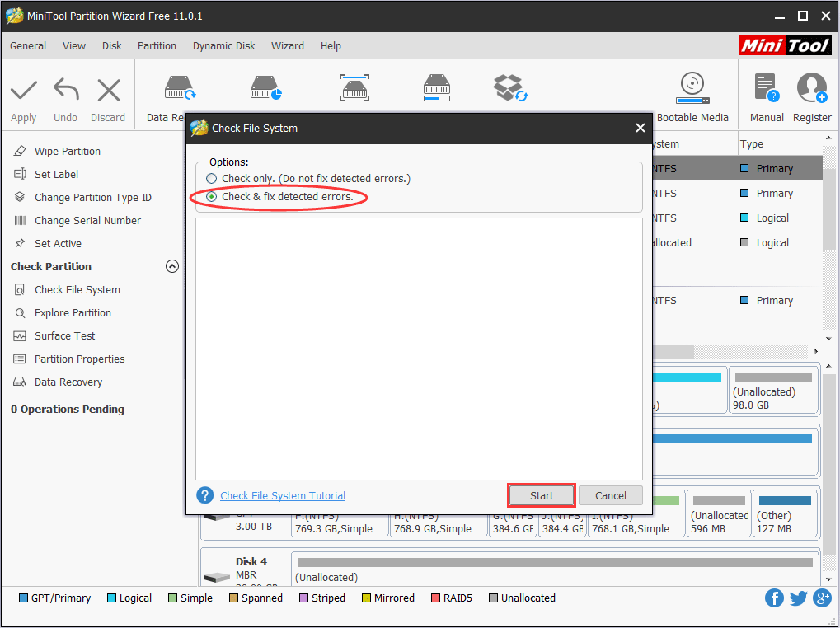Image resolution: width=840 pixels, height=628 pixels.
Task: Select the 98.0 GB Unallocated block
Action: coord(773,391)
